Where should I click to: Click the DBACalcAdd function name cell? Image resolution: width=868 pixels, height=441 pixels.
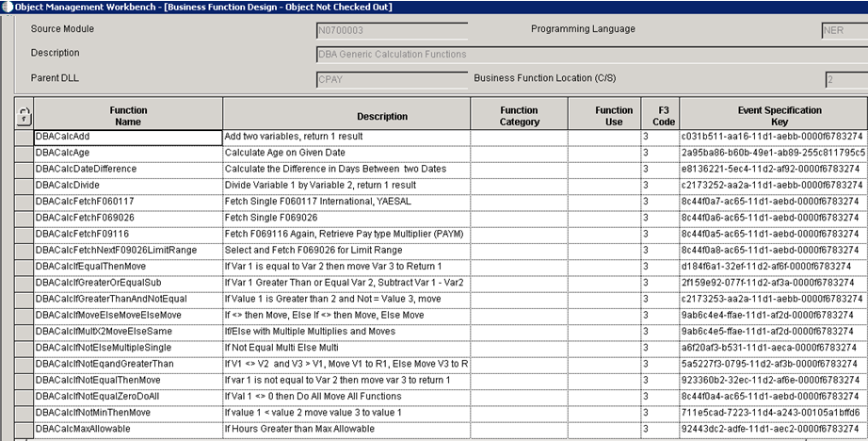(x=128, y=138)
